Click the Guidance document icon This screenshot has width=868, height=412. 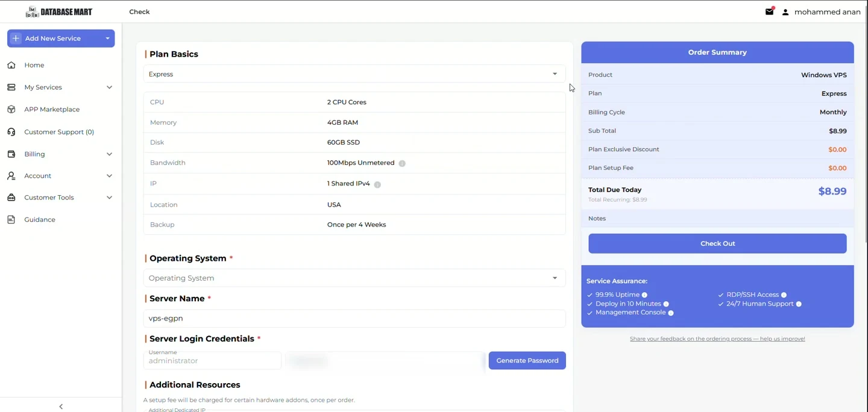coord(11,220)
